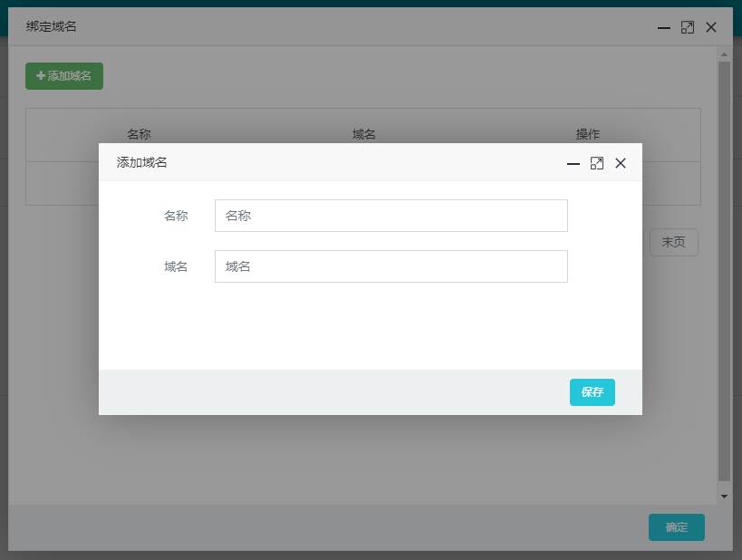Focus the 域名 text input field

(x=390, y=266)
